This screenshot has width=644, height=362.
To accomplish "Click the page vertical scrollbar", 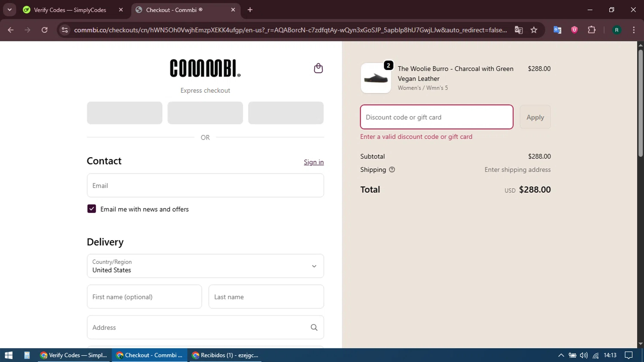I will 641,103.
